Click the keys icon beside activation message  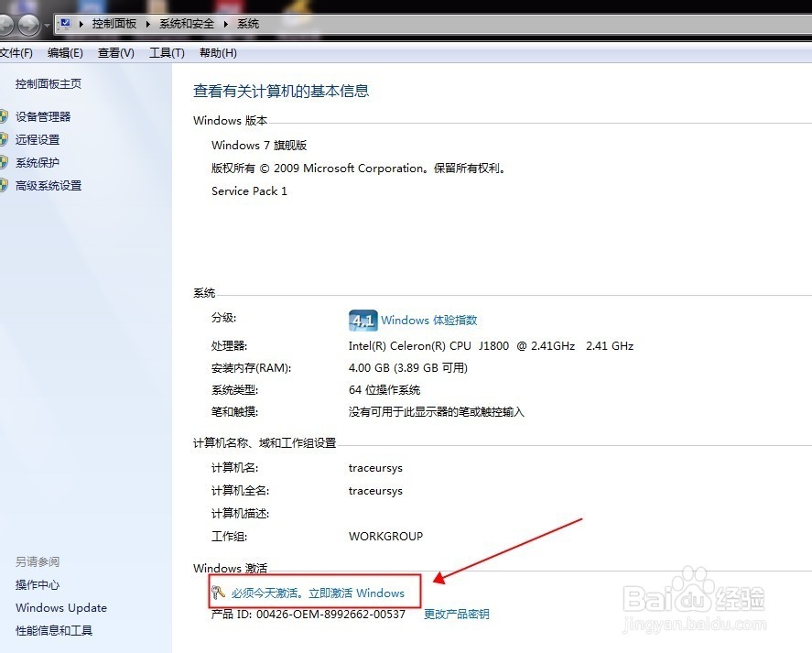218,592
